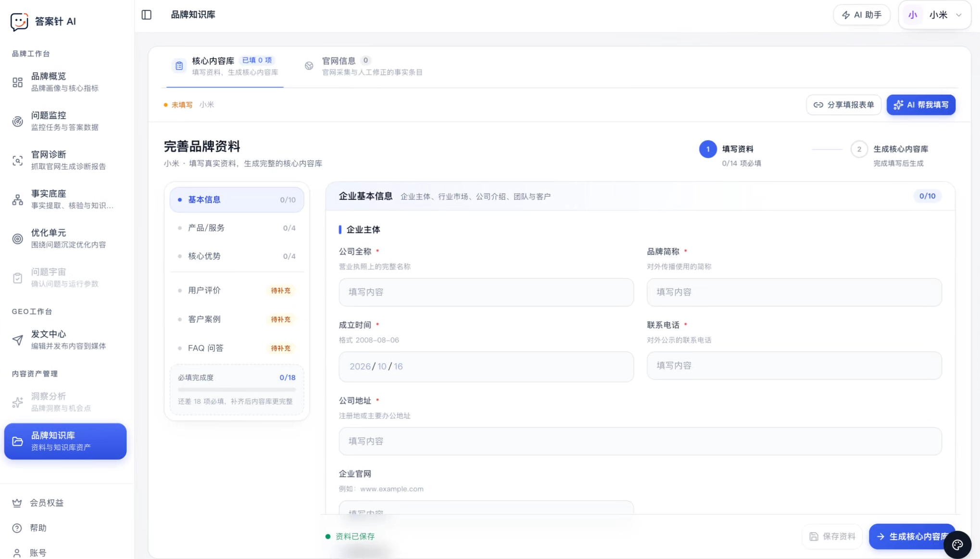
Task: Select step 2 生成核心内容库 circle
Action: coord(859,149)
